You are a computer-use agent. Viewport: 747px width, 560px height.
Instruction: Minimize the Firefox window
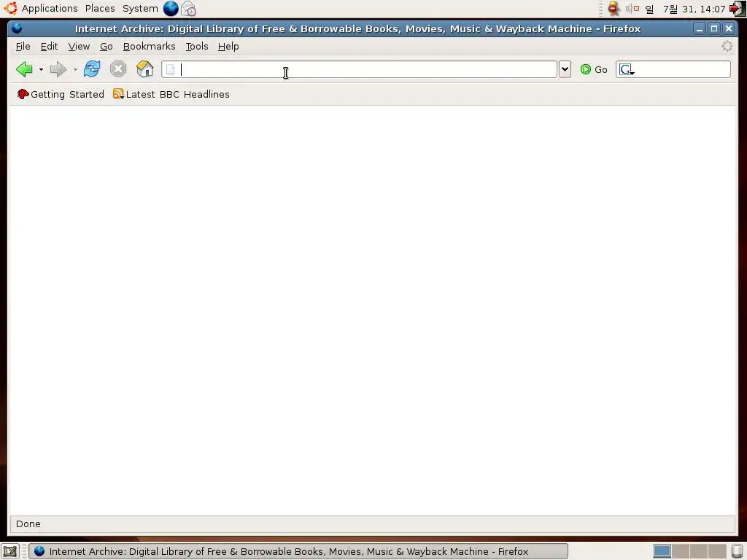pos(700,28)
